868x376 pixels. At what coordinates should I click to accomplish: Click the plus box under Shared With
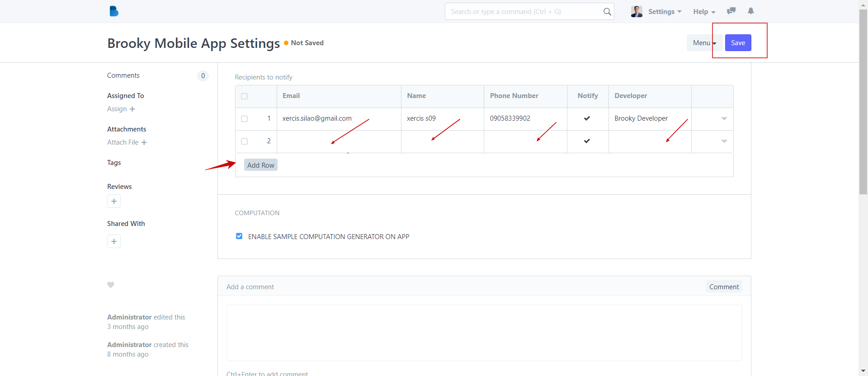click(x=114, y=241)
